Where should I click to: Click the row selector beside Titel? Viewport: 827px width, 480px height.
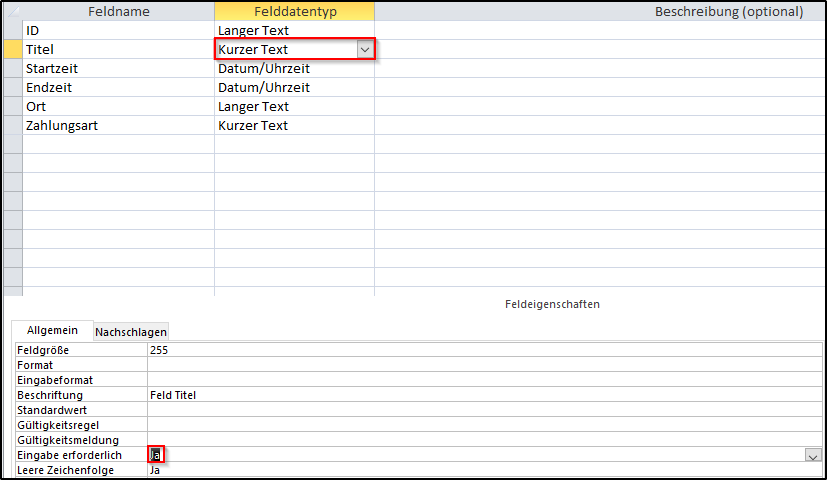coord(12,50)
